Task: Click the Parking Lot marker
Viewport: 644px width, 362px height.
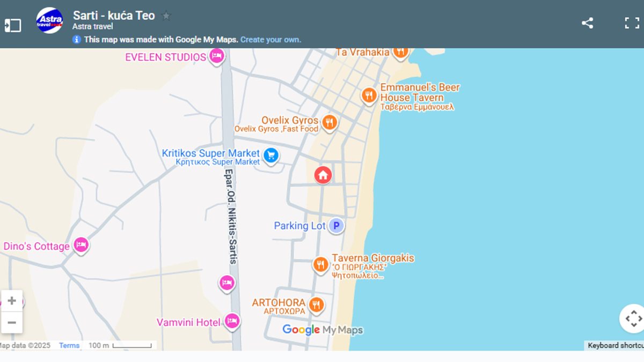Action: click(336, 226)
